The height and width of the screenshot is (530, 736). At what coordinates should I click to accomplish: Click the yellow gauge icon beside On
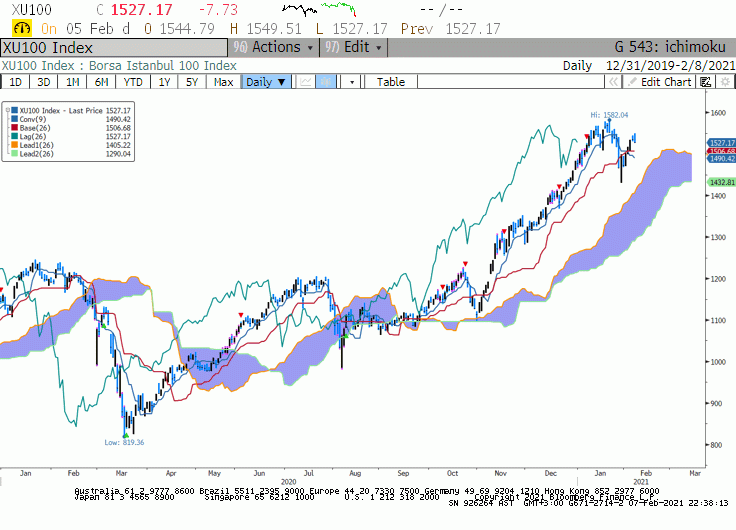click(22, 29)
